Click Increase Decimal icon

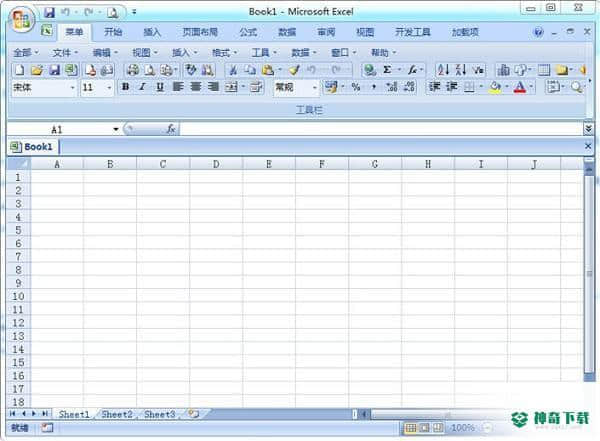392,87
